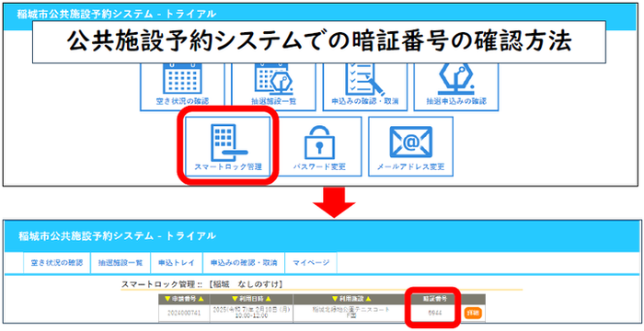Image resolution: width=644 pixels, height=331 pixels.
Task: Sort 利用施設 column descending with down arrow
Action: (x=334, y=299)
